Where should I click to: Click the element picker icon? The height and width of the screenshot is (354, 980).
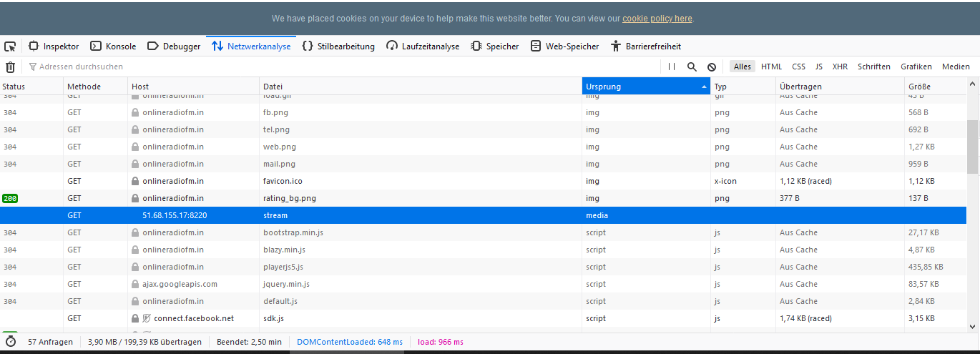tap(10, 46)
